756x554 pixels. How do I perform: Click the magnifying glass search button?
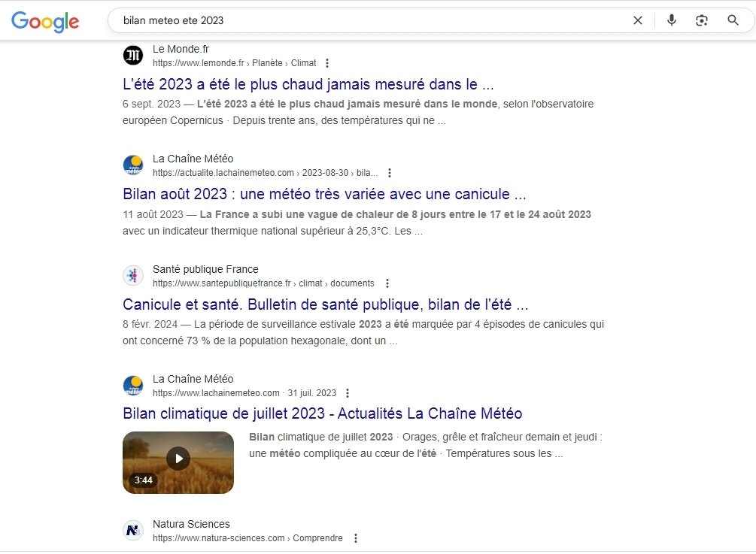point(733,20)
